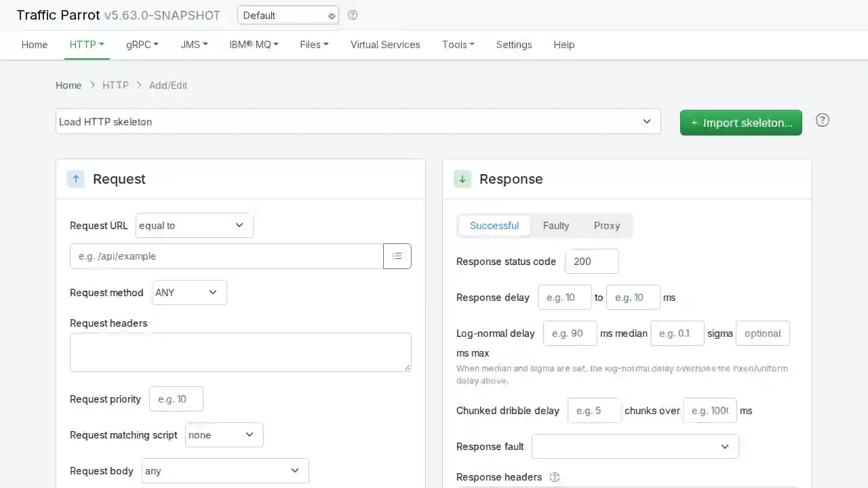
Task: Open the Files menu
Action: (x=315, y=45)
